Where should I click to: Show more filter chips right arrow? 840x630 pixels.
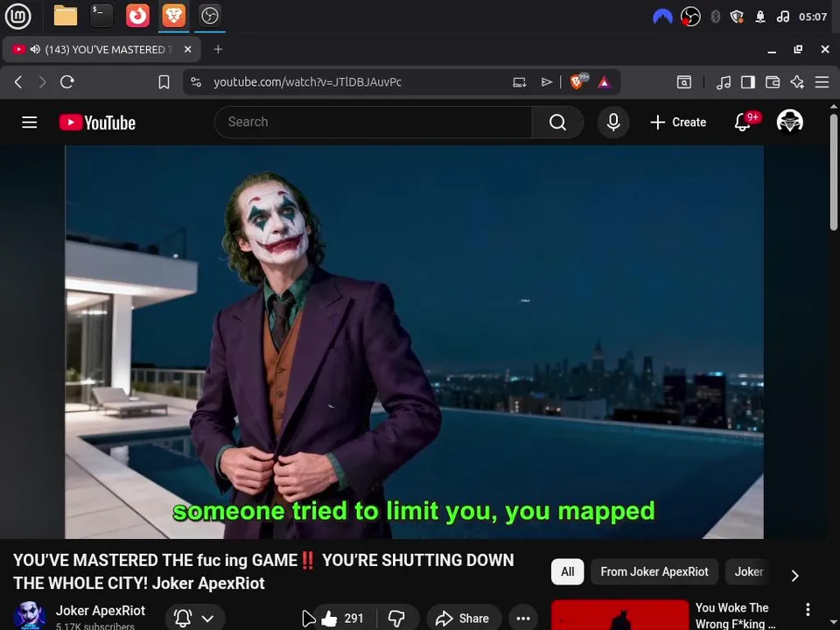pos(795,576)
